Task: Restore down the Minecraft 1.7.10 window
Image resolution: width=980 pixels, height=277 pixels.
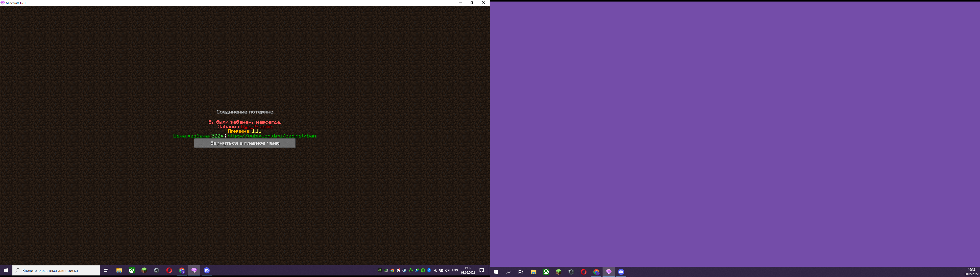Action: coord(472,3)
